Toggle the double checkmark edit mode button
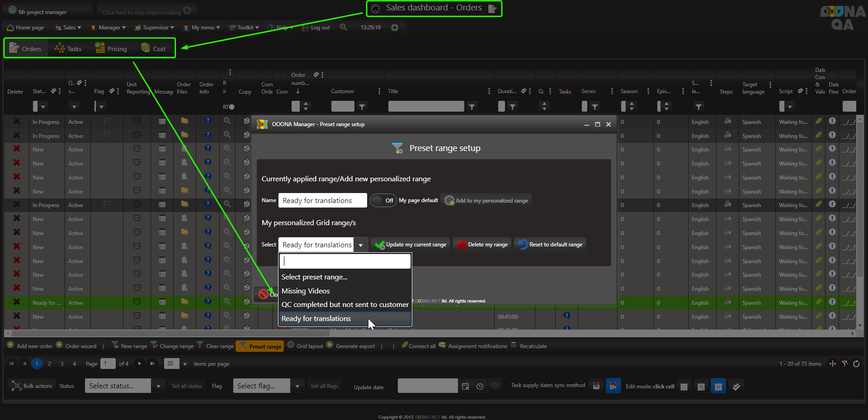Image resolution: width=868 pixels, height=420 pixels. 736,386
